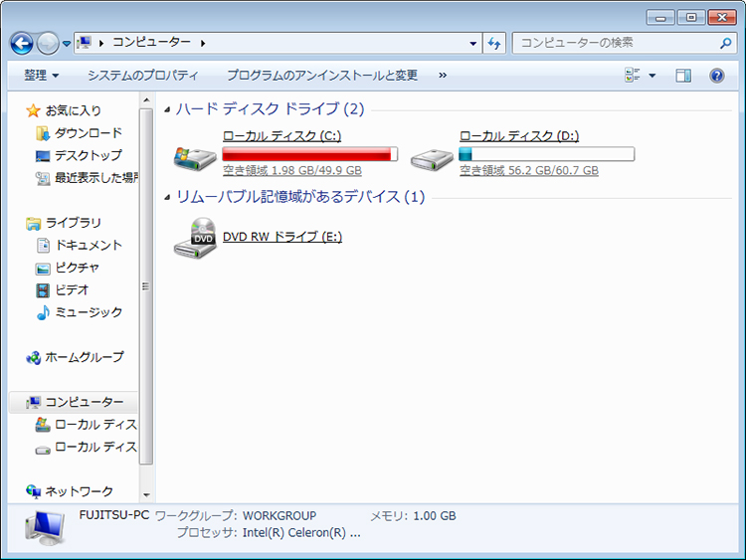The width and height of the screenshot is (746, 560).
Task: Focus the コンピューターの検索 search box
Action: [x=617, y=43]
